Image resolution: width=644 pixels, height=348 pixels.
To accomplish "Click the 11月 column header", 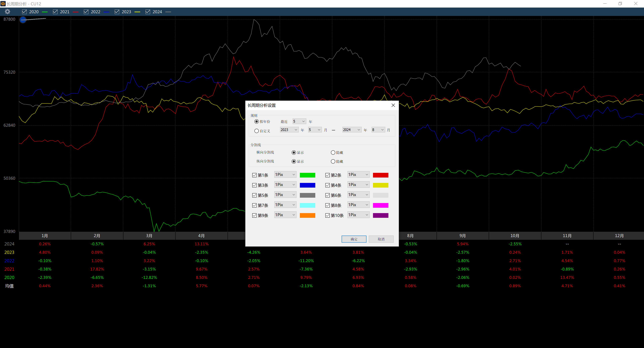I will point(567,236).
